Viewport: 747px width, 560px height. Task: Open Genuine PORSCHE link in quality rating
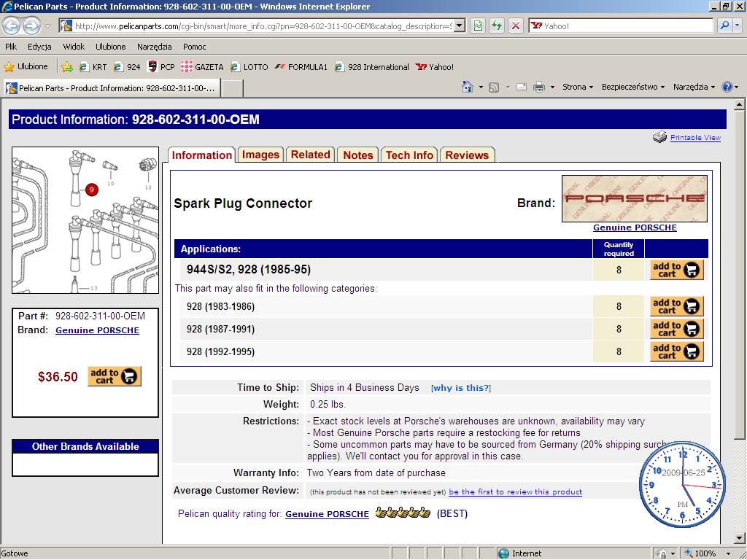[x=327, y=514]
